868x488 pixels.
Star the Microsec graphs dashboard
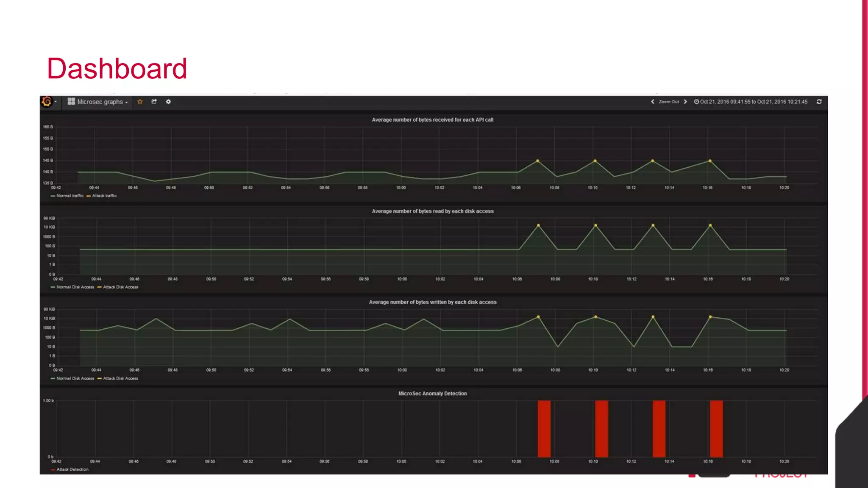click(x=140, y=102)
